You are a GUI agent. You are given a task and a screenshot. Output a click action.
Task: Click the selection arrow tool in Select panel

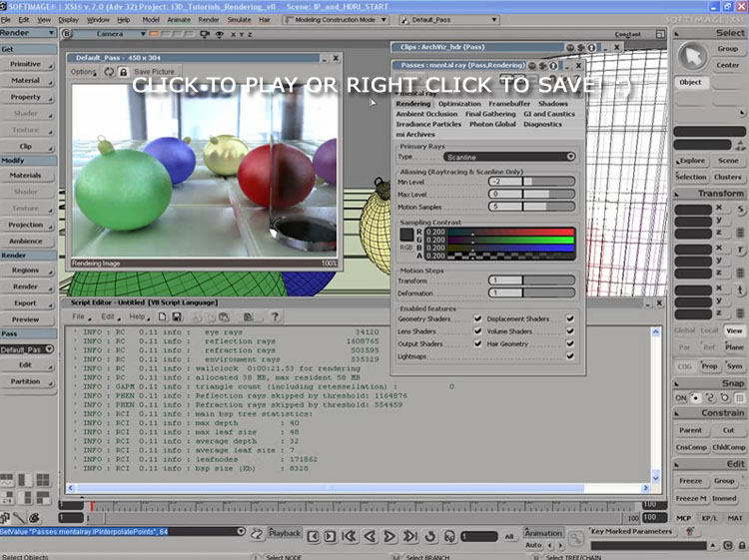[x=691, y=56]
